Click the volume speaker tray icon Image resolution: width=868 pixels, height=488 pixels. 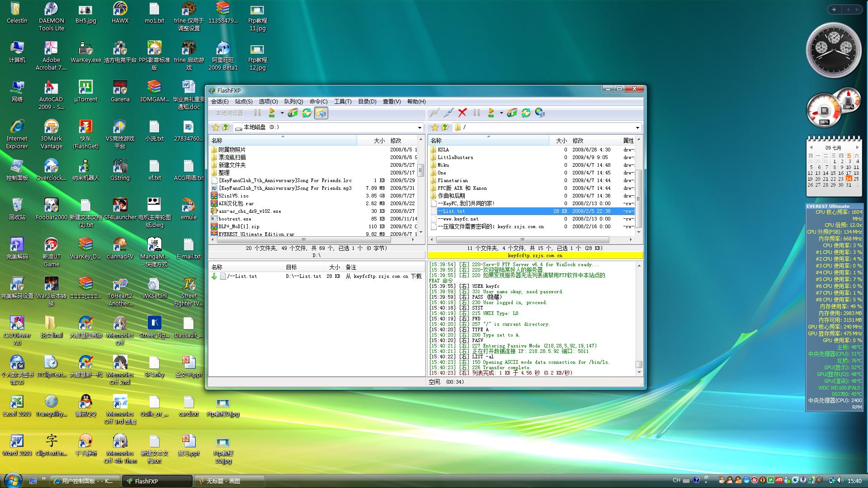(x=840, y=480)
